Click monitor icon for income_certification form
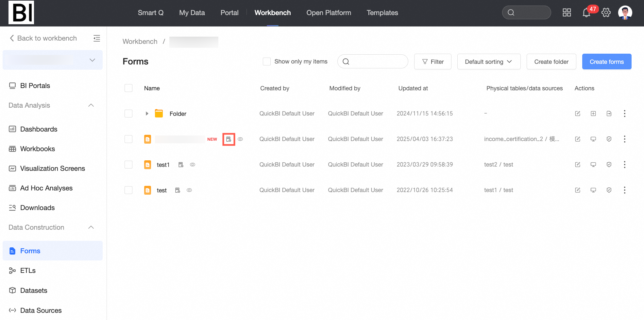Image resolution: width=644 pixels, height=320 pixels. (593, 139)
